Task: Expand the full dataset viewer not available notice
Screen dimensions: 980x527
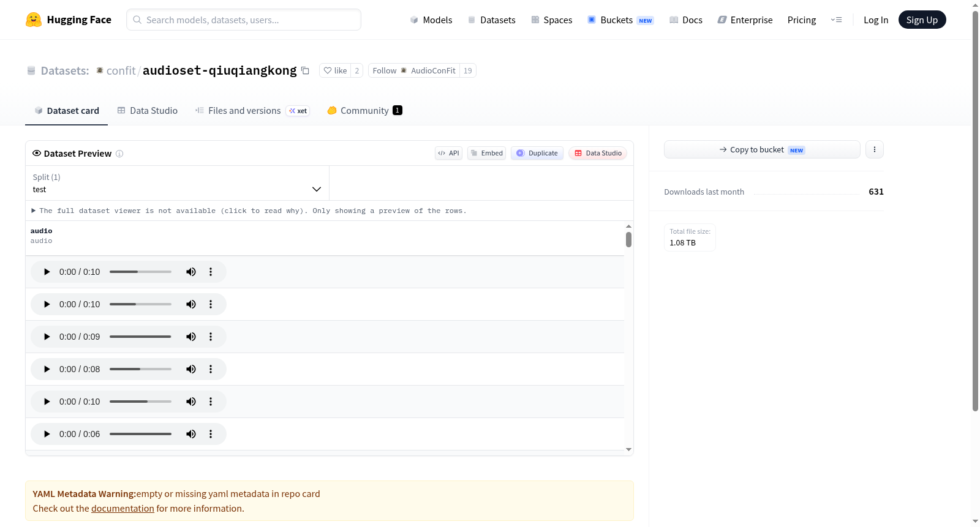Action: pyautogui.click(x=249, y=211)
